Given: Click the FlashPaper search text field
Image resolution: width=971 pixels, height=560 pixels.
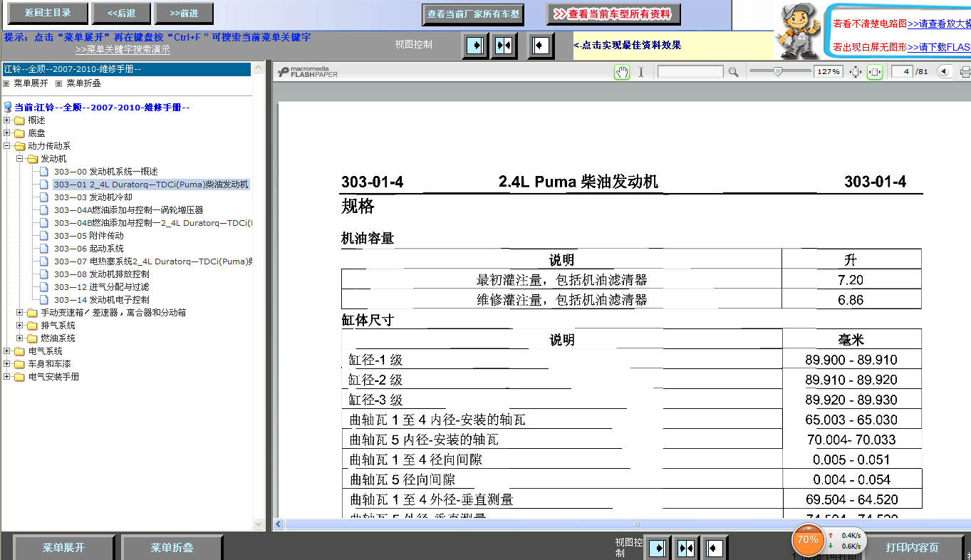Looking at the screenshot, I should (690, 72).
